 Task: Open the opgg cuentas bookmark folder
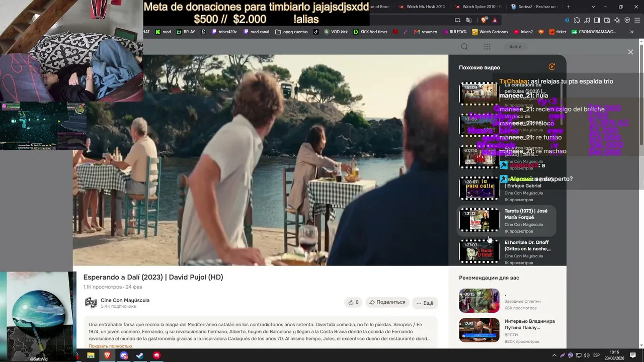[x=292, y=32]
